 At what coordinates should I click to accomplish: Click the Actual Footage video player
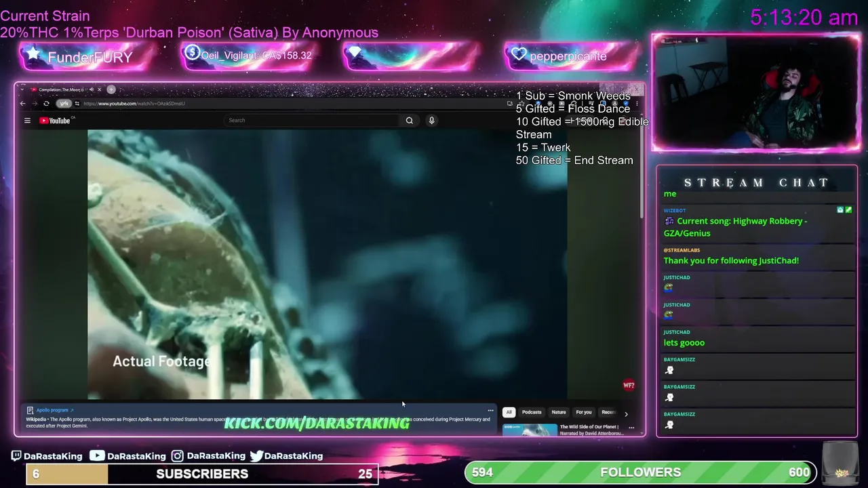(x=327, y=264)
